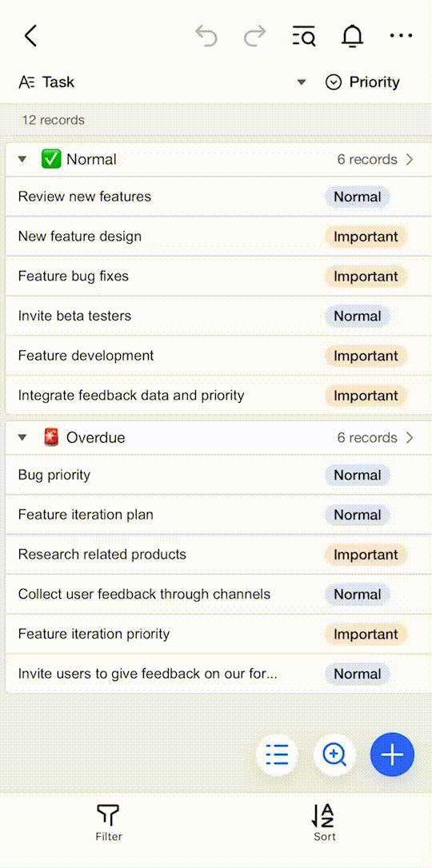The height and width of the screenshot is (868, 432).
Task: Open the three-dot more options menu
Action: coord(401,36)
